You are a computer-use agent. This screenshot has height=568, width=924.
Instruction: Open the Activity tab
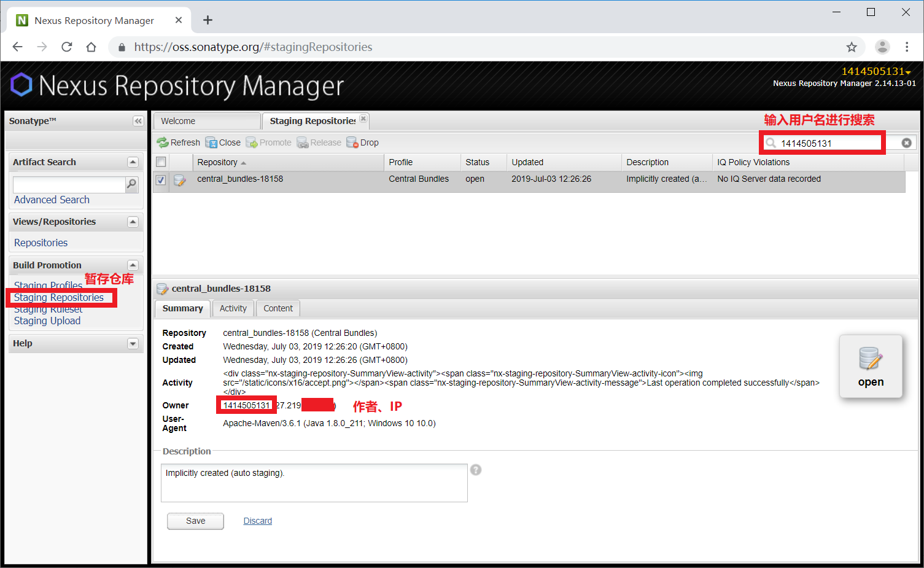233,308
